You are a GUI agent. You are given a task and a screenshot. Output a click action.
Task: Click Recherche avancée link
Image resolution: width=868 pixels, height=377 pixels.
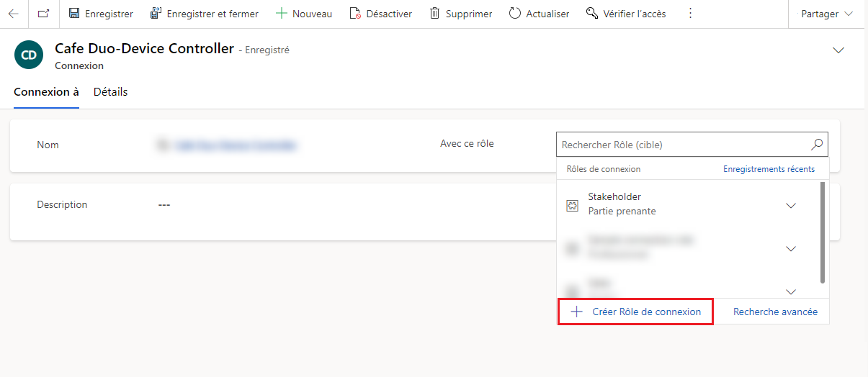click(x=775, y=312)
